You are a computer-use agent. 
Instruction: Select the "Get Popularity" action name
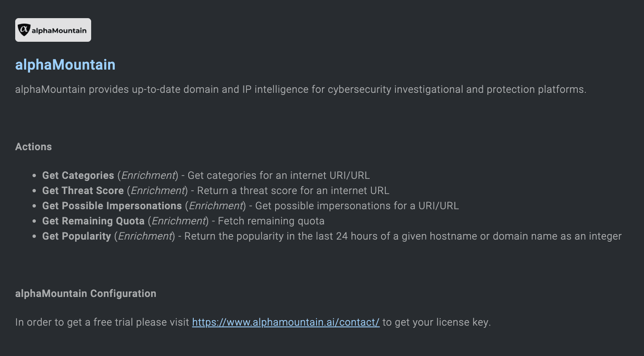(x=76, y=236)
